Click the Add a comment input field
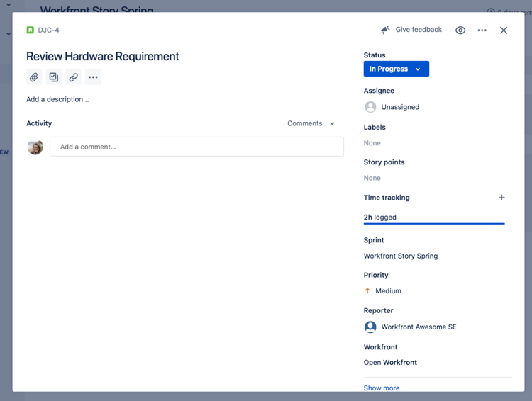This screenshot has width=532, height=401. (196, 147)
